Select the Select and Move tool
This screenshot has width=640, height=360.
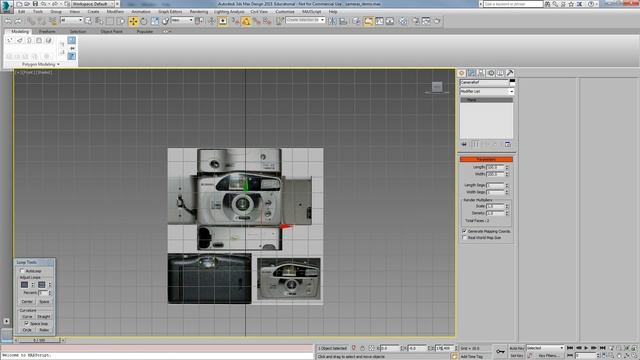133,21
